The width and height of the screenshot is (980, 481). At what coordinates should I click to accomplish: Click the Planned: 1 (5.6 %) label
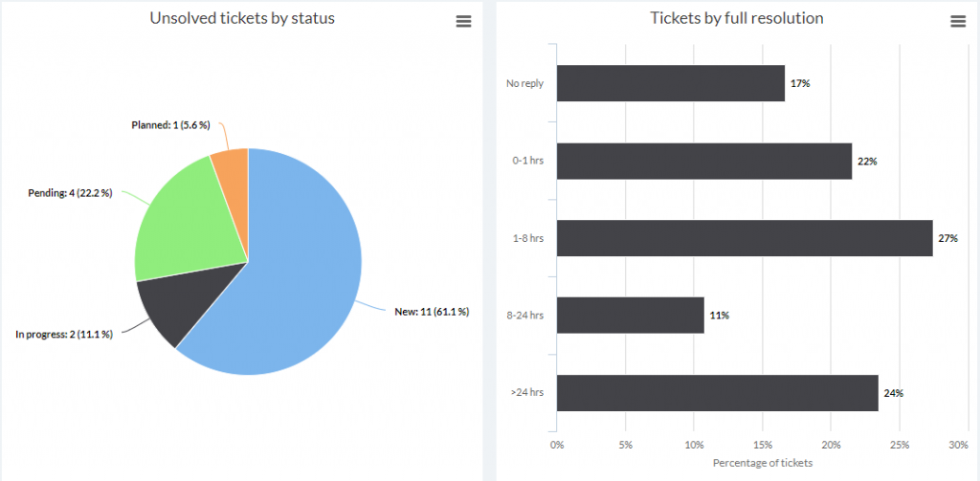170,124
